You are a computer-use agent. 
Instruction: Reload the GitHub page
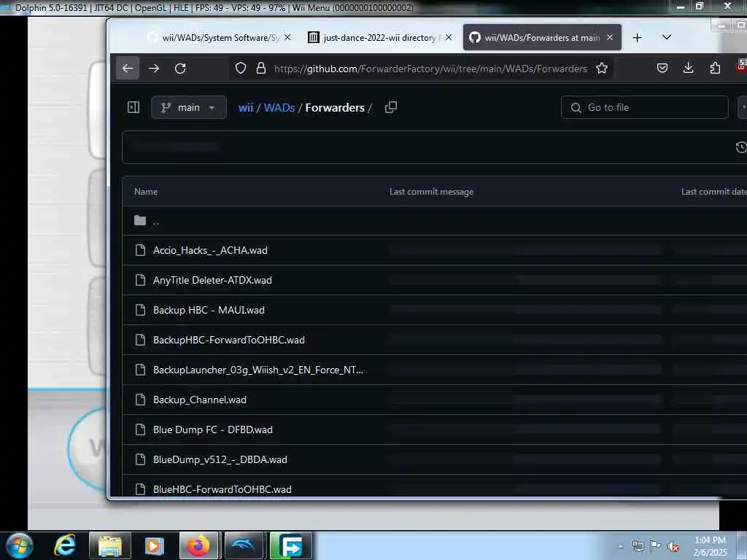tap(180, 69)
